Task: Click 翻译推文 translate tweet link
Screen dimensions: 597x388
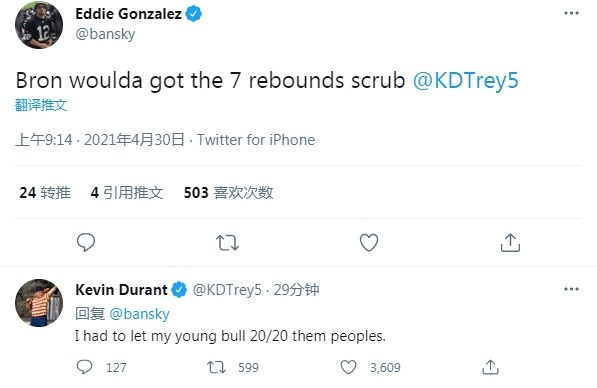Action: pos(41,105)
